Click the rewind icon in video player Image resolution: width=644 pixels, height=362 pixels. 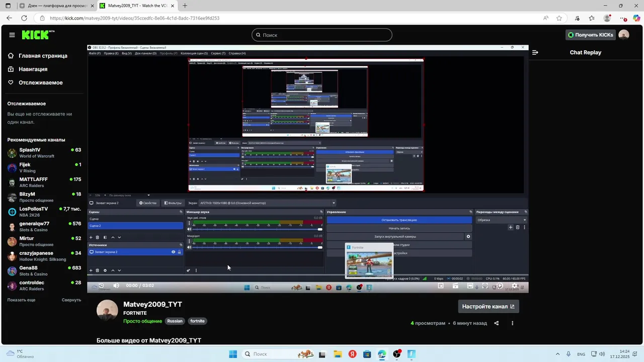(101, 286)
